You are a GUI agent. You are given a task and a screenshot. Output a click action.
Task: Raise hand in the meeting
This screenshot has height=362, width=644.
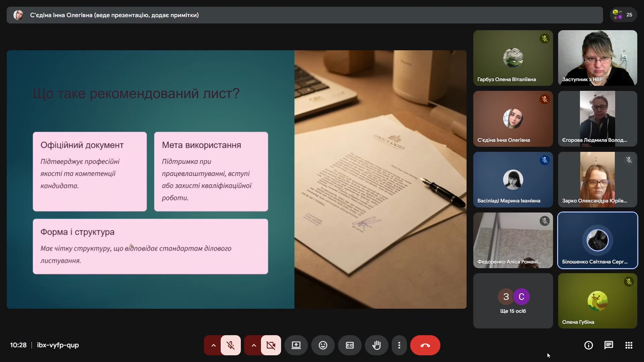click(376, 345)
